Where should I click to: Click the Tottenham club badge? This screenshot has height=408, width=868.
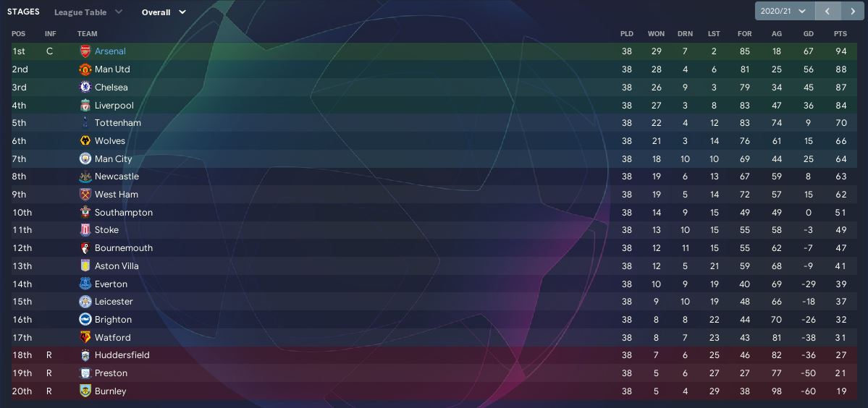(85, 123)
